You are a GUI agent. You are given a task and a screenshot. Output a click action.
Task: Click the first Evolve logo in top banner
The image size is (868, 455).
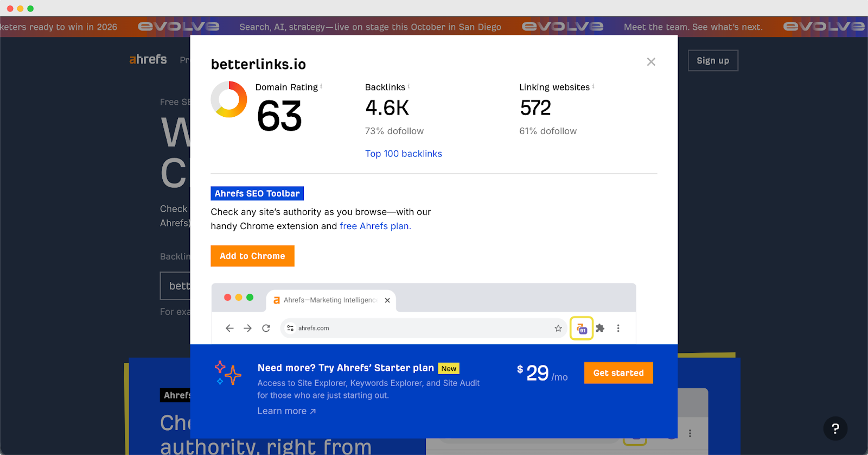[x=178, y=26]
